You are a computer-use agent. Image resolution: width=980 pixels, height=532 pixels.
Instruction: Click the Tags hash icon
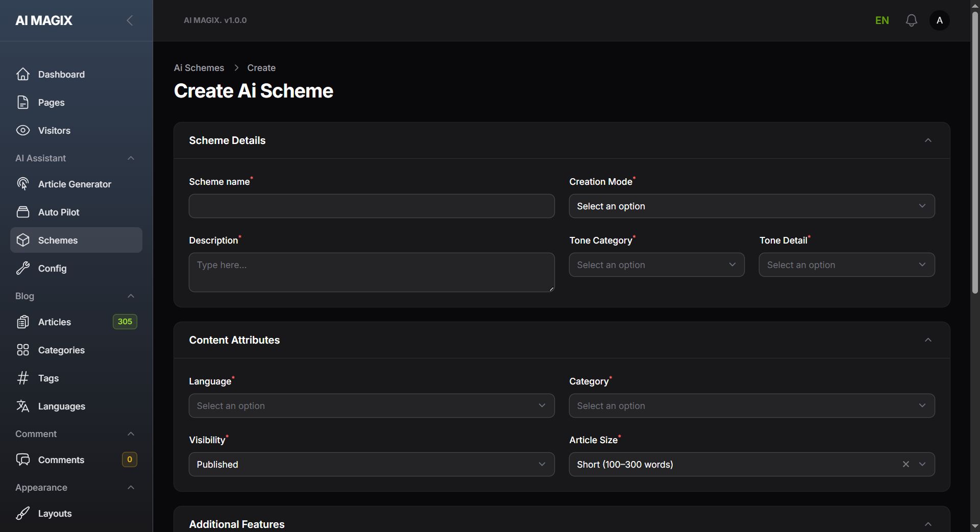[23, 378]
